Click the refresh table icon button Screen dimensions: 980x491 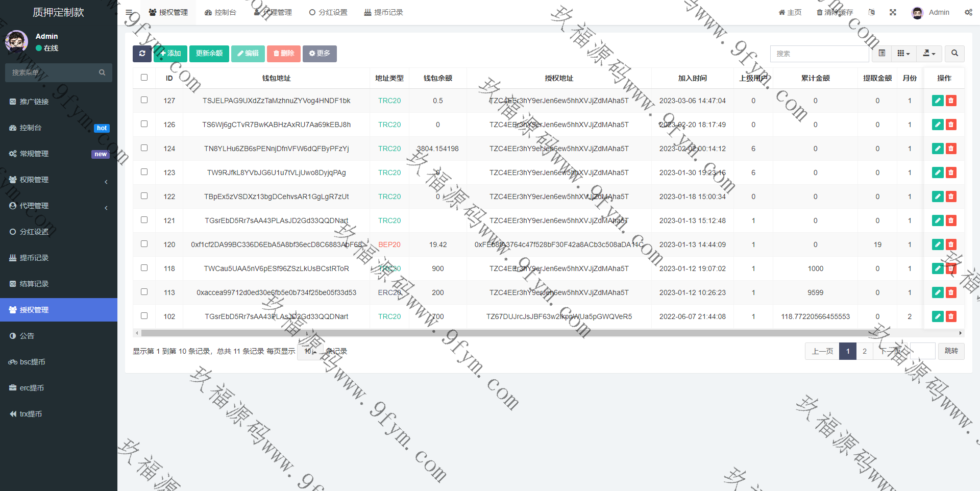[x=142, y=54]
